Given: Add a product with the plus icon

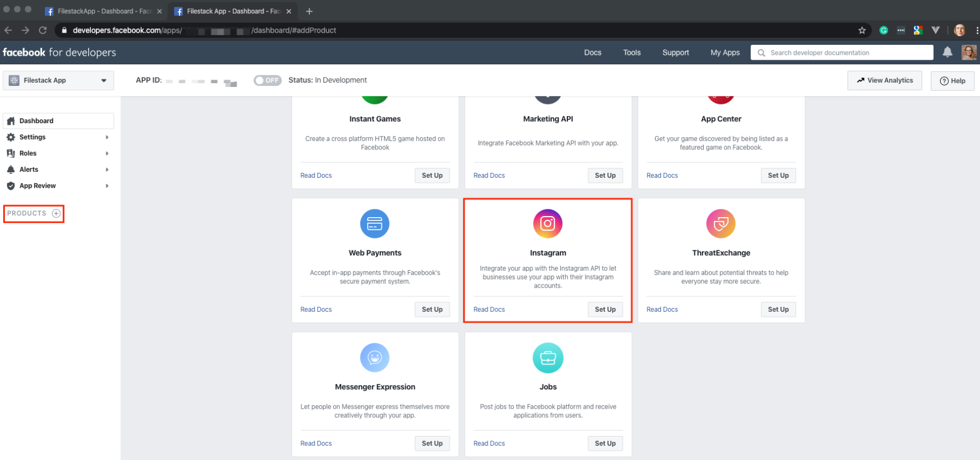Looking at the screenshot, I should (x=56, y=213).
